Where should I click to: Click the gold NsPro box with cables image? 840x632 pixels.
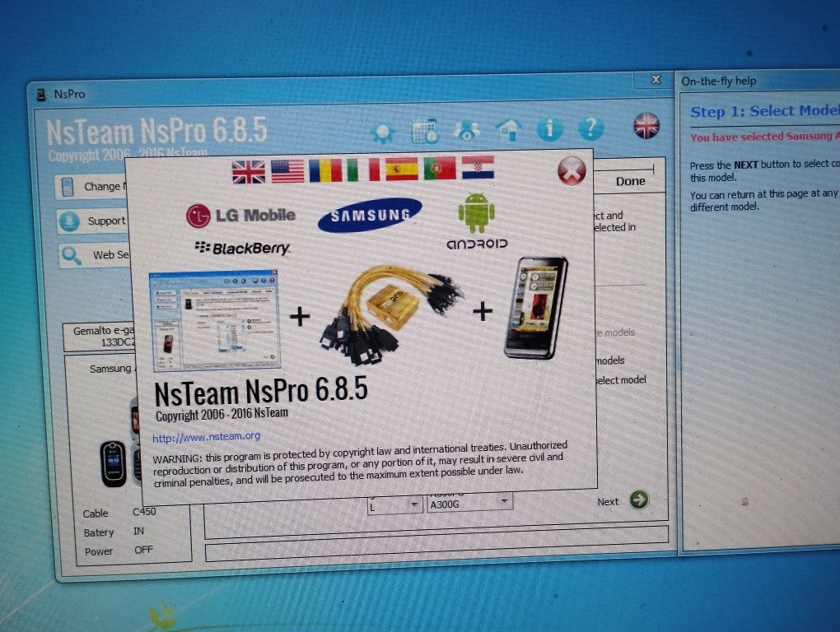click(x=392, y=314)
